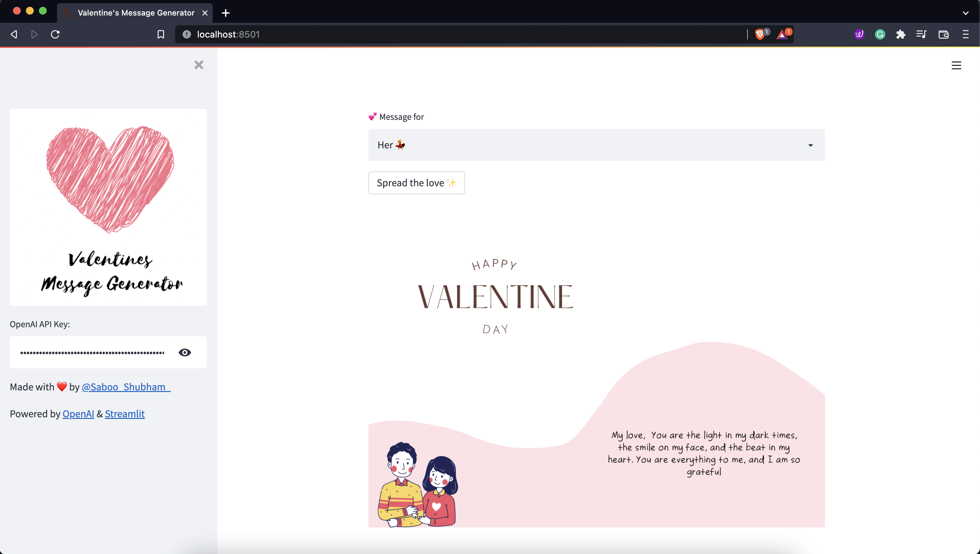This screenshot has height=554, width=980.
Task: Open a new browser tab
Action: tap(225, 13)
